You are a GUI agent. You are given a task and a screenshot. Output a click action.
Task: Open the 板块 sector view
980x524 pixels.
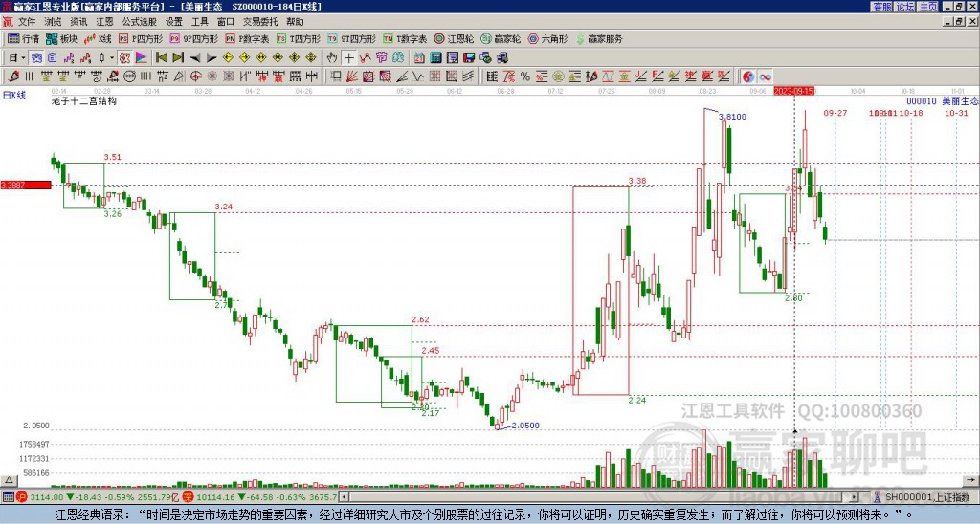click(x=61, y=38)
